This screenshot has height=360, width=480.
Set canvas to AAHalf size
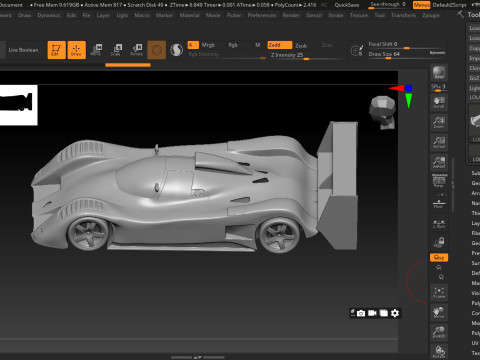439,162
